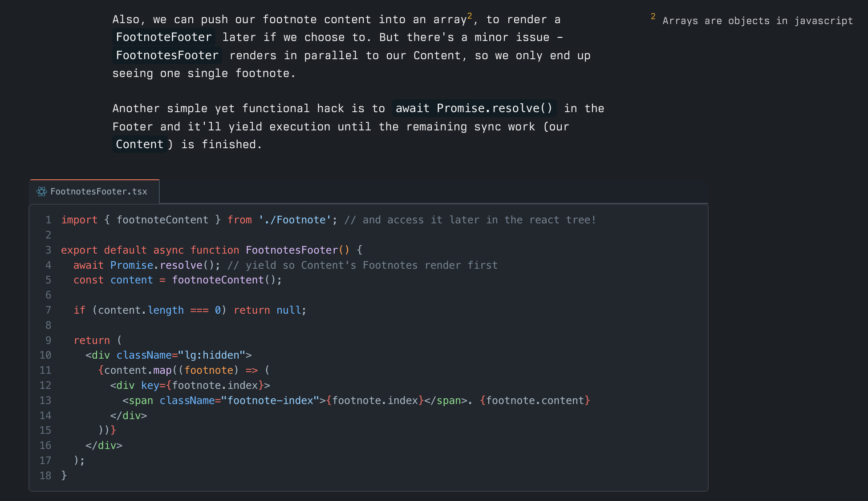Click the './Footnote' import path string

point(295,220)
